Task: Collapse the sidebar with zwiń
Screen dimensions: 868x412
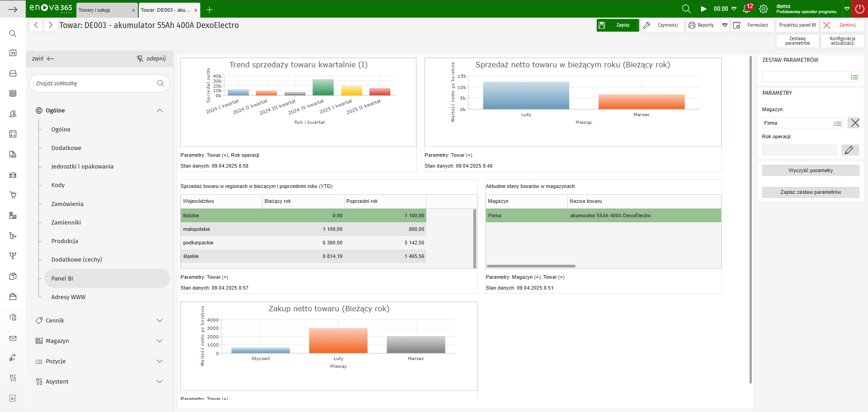Action: pyautogui.click(x=43, y=59)
